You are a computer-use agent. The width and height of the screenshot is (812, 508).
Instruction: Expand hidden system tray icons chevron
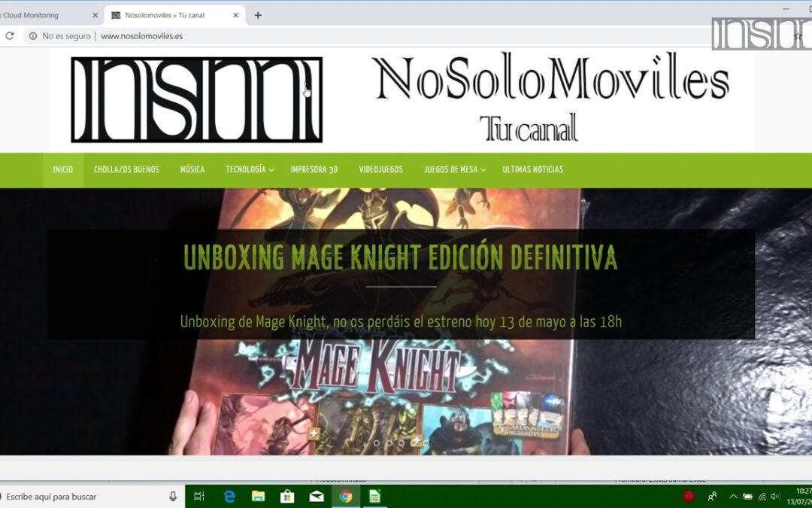tap(733, 497)
